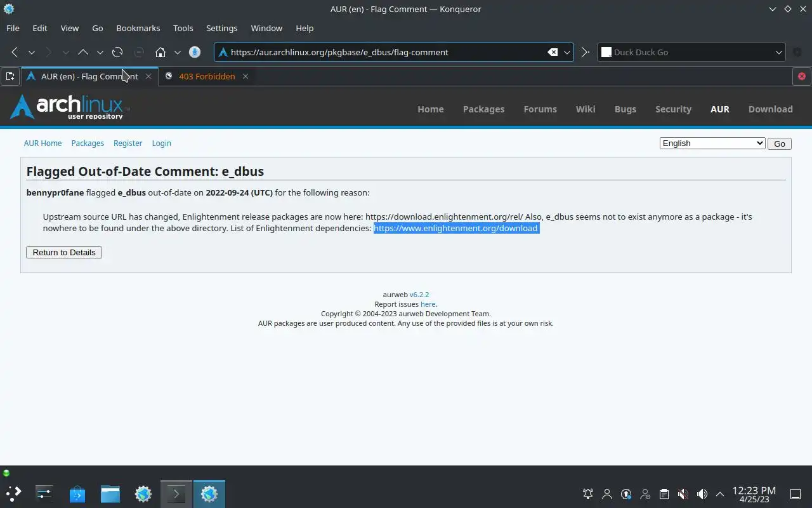Open the KDE application launcher

tap(13, 493)
